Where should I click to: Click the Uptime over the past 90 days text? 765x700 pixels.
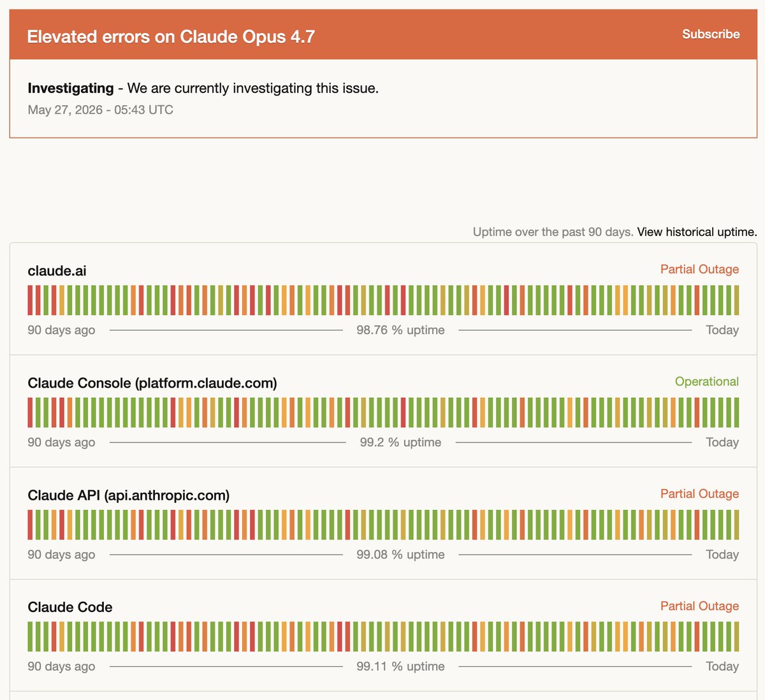coord(553,232)
